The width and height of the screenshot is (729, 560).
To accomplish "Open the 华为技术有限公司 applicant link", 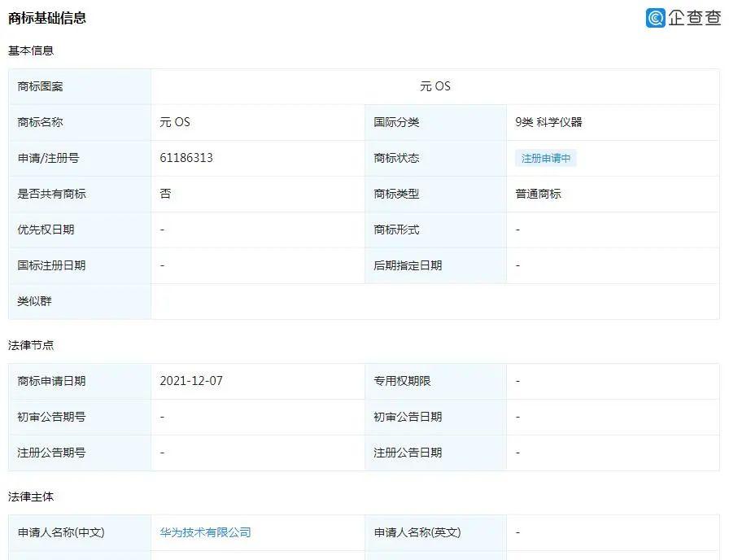I will tap(206, 532).
